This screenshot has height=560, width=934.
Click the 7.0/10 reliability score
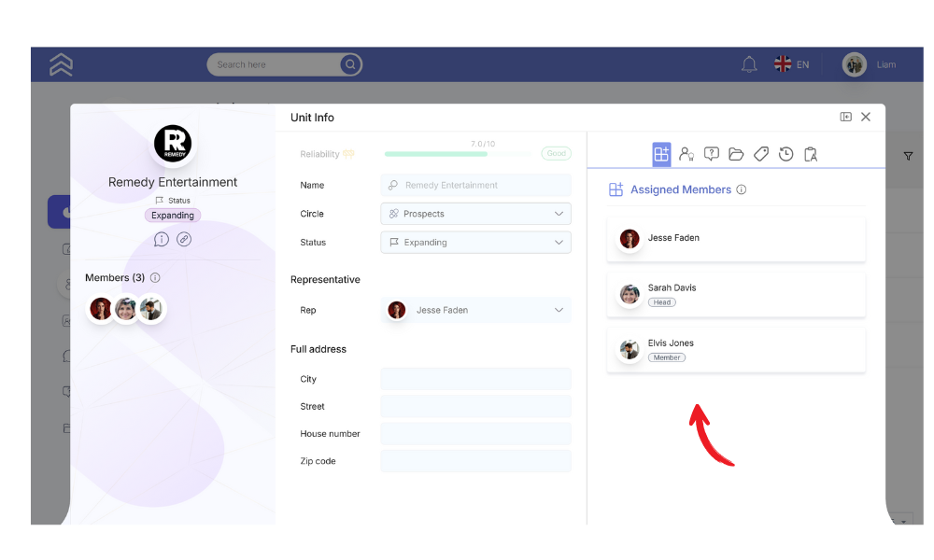point(483,144)
